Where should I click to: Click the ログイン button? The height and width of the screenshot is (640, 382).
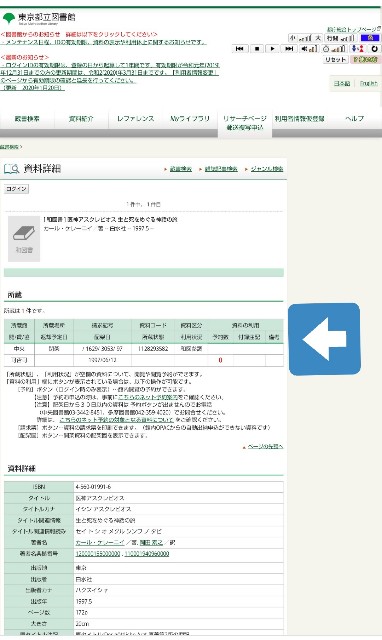coord(16,189)
